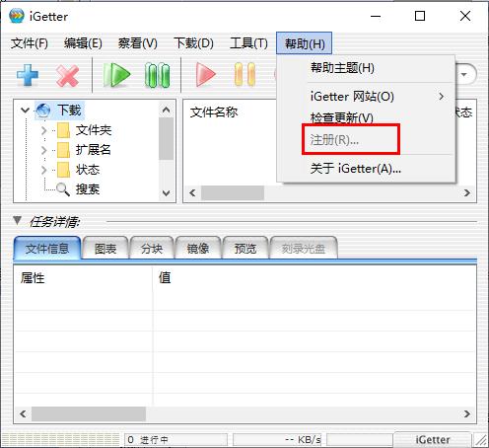The width and height of the screenshot is (489, 448).
Task: Select 下载 in the tree
Action: tap(70, 111)
